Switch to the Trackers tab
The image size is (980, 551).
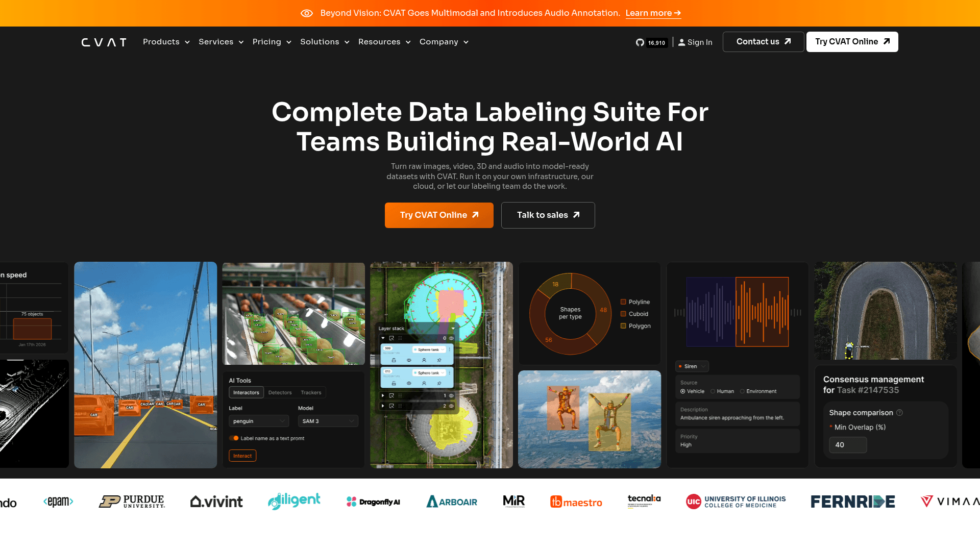(x=311, y=392)
